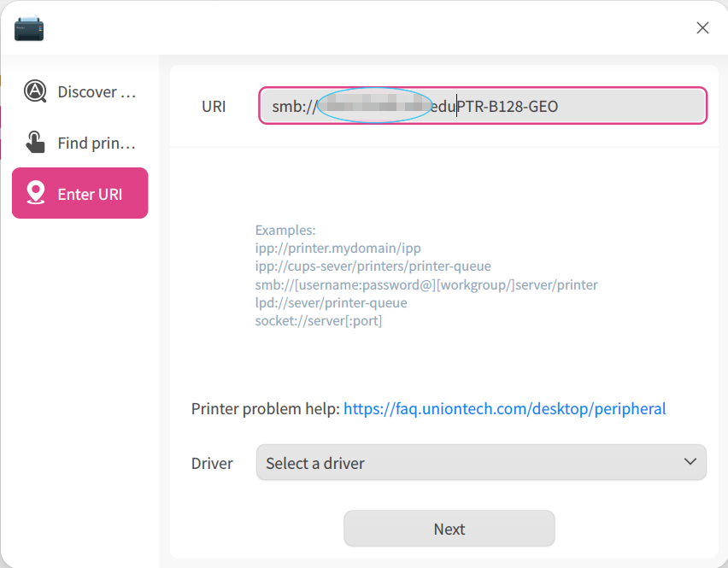Focus the URI input field

[x=483, y=106]
